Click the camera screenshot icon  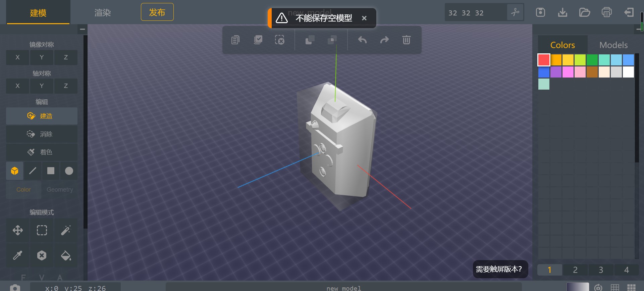[x=15, y=287]
